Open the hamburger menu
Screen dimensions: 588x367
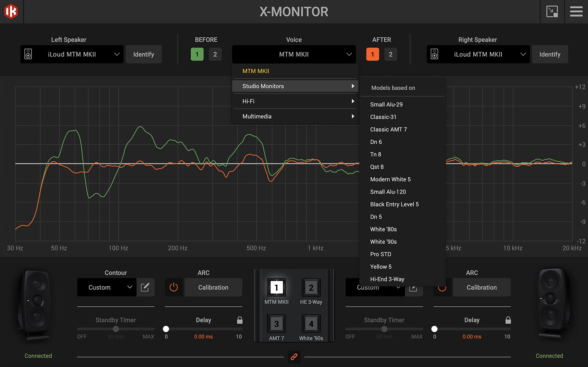576,12
